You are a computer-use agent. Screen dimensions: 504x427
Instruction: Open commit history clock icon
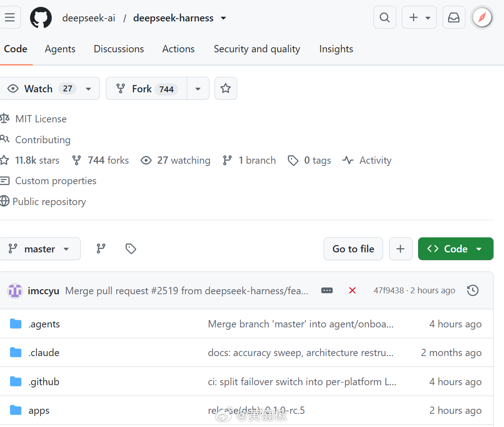[x=473, y=290]
